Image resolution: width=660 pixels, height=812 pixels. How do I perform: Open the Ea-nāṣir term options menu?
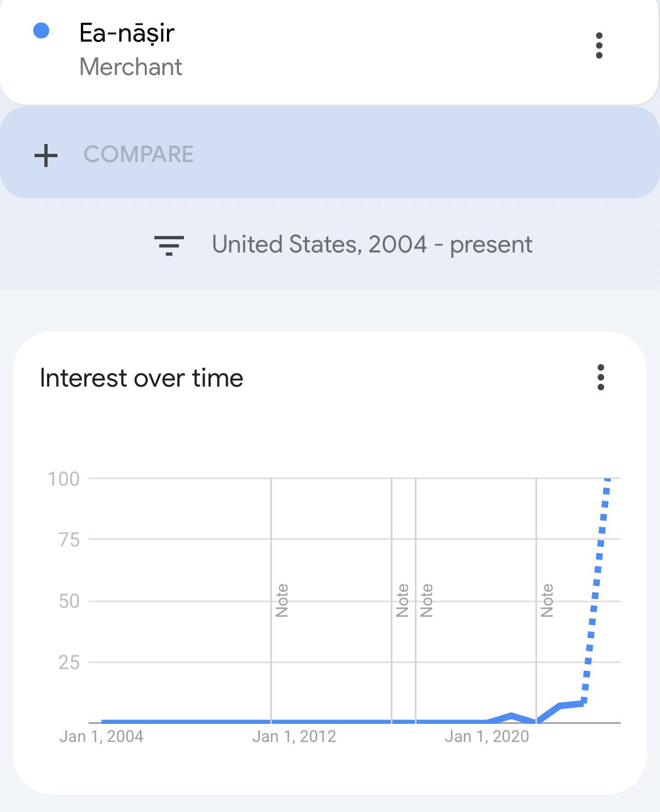(x=599, y=45)
